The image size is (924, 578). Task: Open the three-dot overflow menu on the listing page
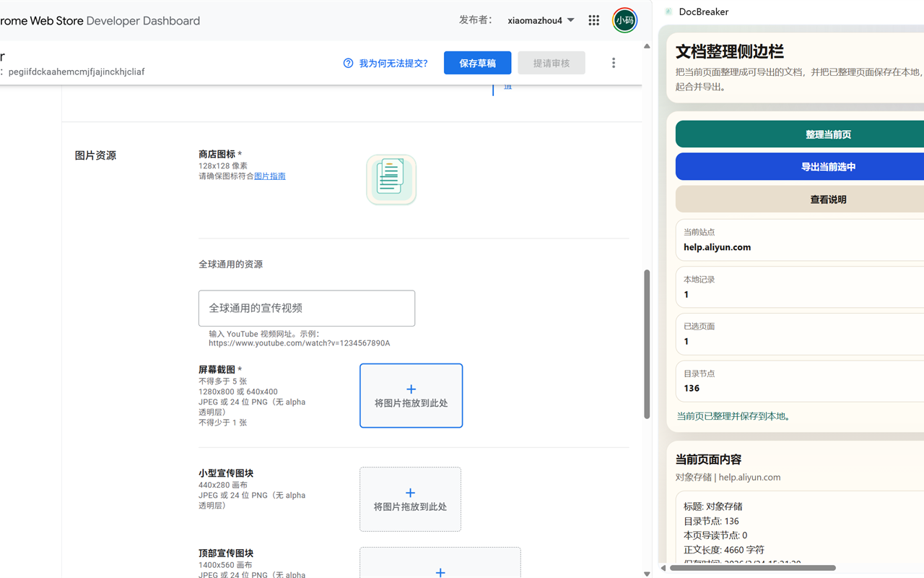pyautogui.click(x=613, y=63)
